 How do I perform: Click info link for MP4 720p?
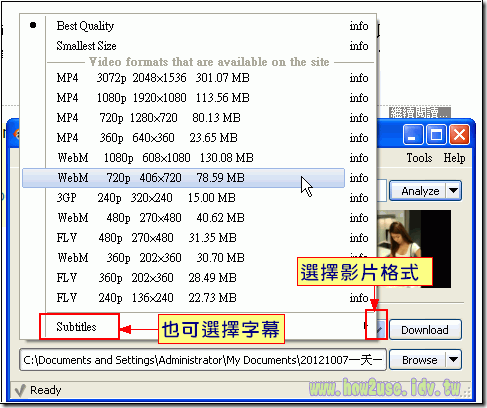pyautogui.click(x=359, y=118)
